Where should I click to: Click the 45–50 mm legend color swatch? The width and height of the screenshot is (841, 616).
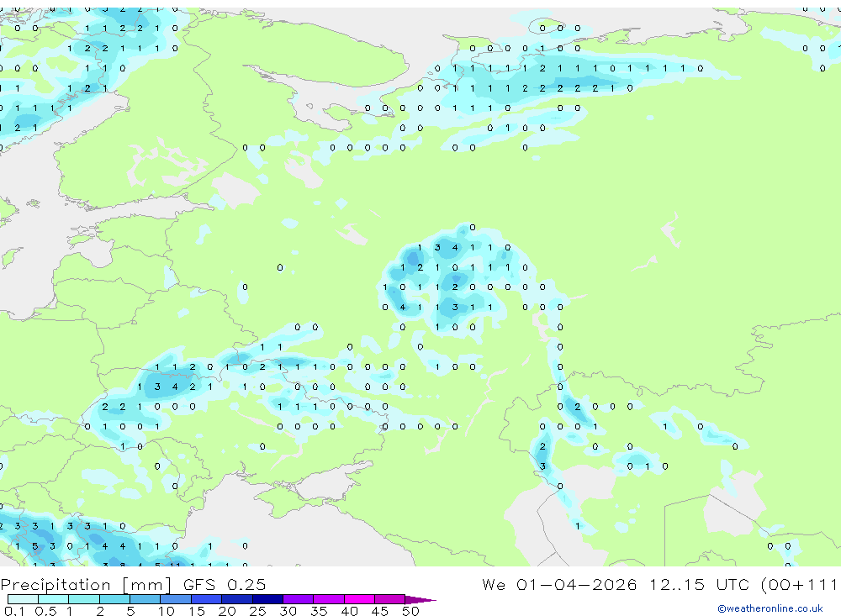coord(390,599)
